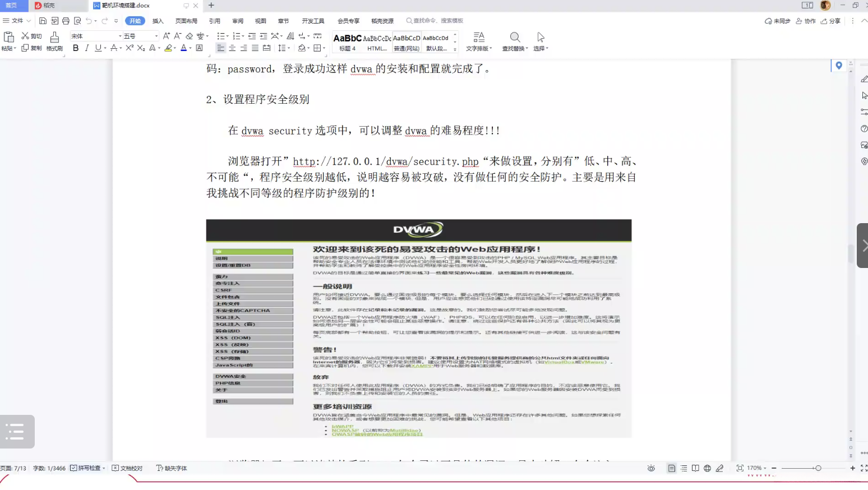The height and width of the screenshot is (490, 868).
Task: Click the 协作 (Collaborate) button
Action: [806, 21]
